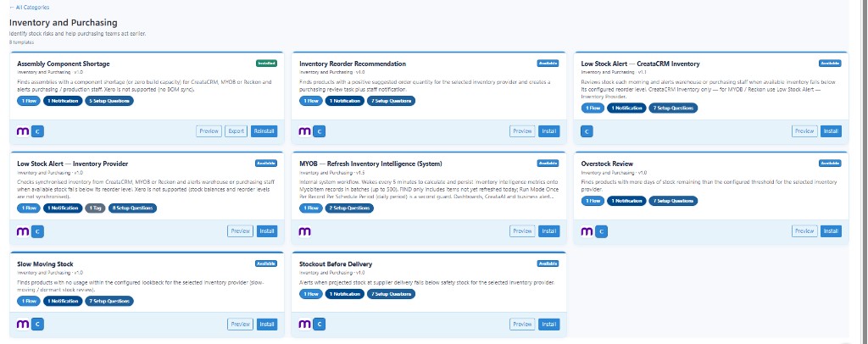Preview the Slow Moving Stock template
This screenshot has width=868, height=344.
pos(240,325)
